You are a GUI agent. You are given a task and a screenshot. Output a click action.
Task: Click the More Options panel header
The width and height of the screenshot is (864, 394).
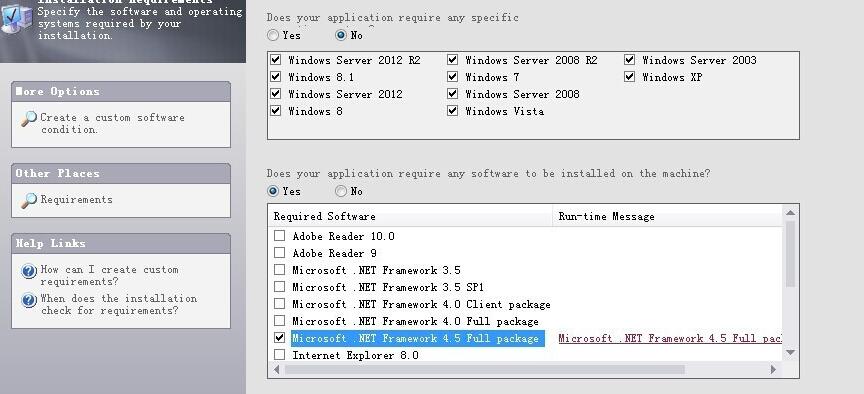[121, 91]
